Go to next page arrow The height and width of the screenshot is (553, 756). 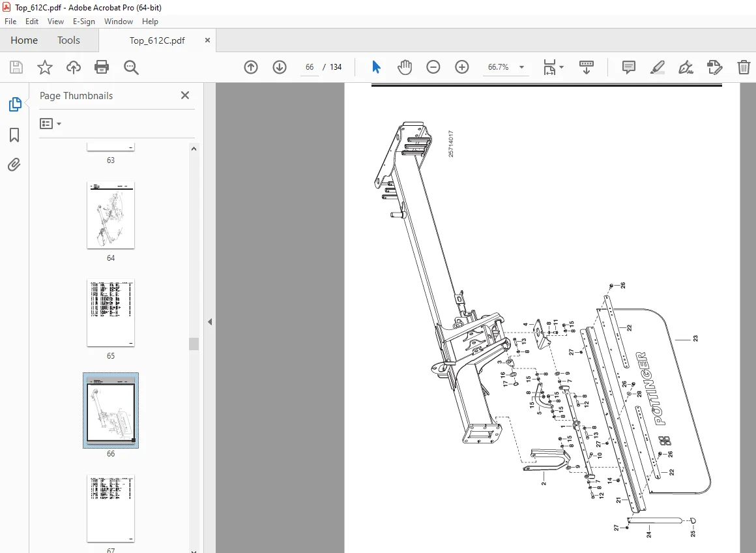[x=280, y=67]
